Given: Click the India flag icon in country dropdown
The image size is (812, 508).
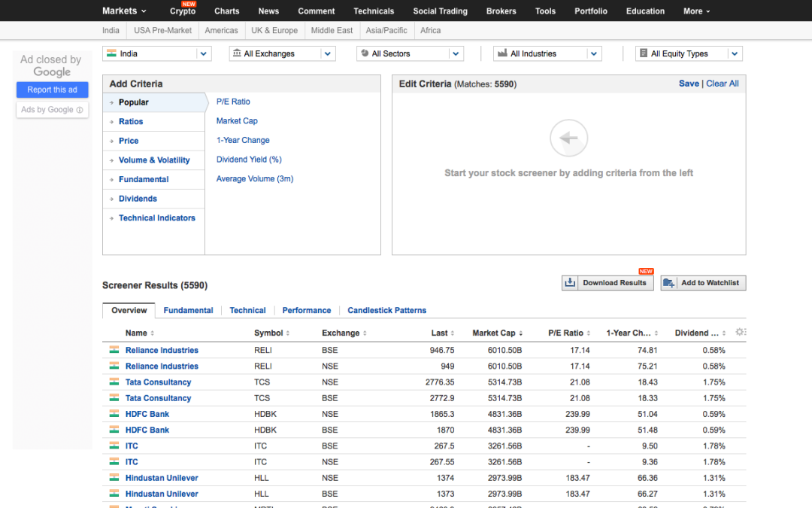Looking at the screenshot, I should tap(111, 53).
